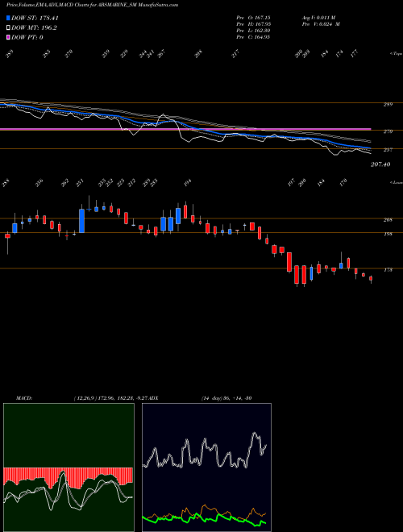Click the '<-Tops' row label
Image resolution: width=403 pixels, height=532 pixels.
click(396, 54)
